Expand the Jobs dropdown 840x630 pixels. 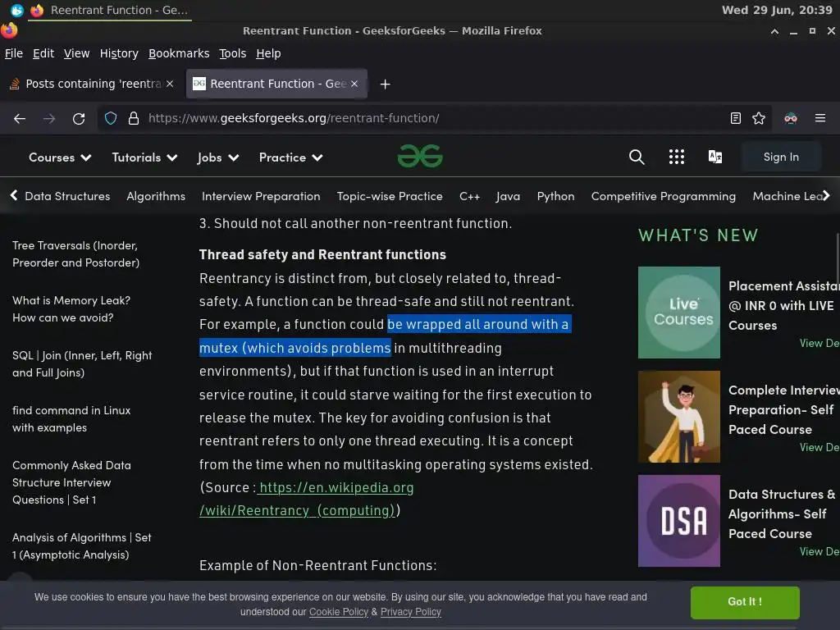[x=218, y=157]
